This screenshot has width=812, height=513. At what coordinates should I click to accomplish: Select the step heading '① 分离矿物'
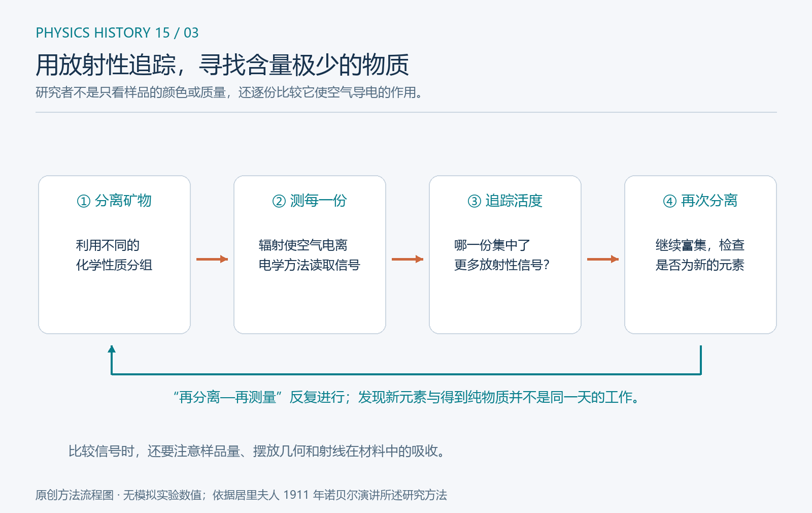click(114, 201)
